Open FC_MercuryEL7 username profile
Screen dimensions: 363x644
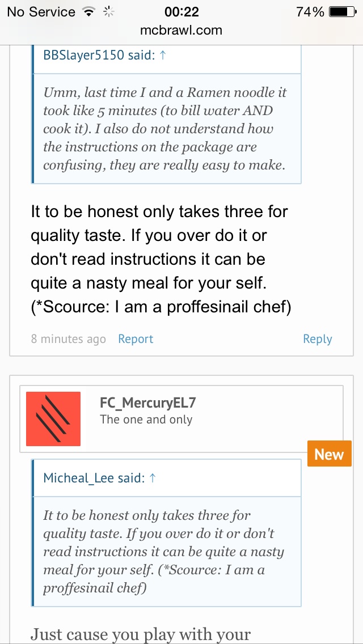(147, 403)
